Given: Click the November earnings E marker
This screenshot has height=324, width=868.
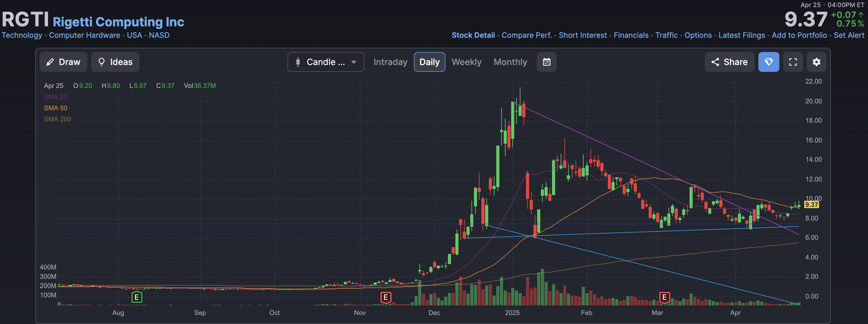Looking at the screenshot, I should (x=386, y=297).
